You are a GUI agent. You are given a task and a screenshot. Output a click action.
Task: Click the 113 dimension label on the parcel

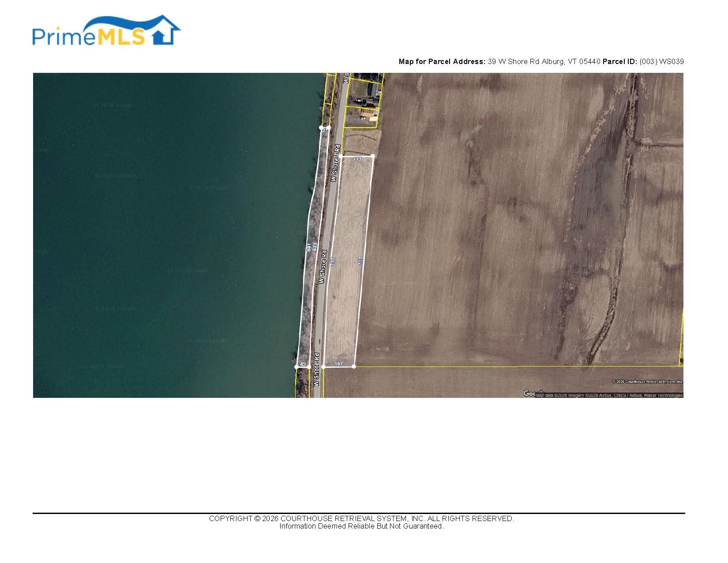tap(357, 159)
